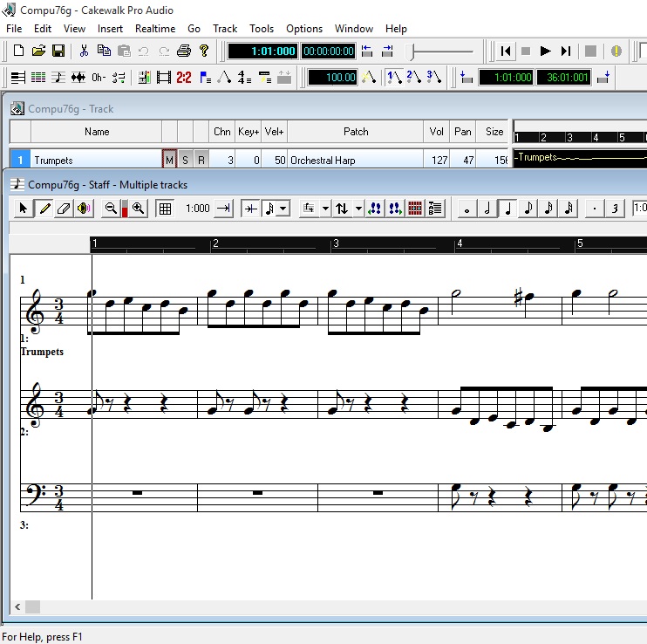
Task: Select the quarter note duration button
Action: [x=507, y=209]
